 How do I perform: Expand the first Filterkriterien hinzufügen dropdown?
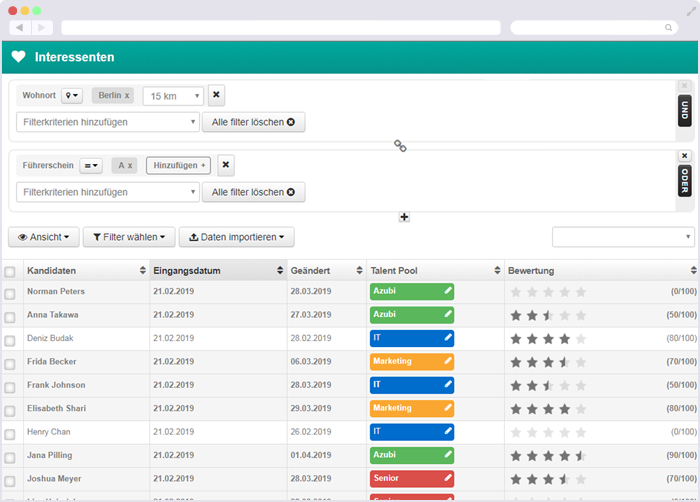[x=108, y=122]
